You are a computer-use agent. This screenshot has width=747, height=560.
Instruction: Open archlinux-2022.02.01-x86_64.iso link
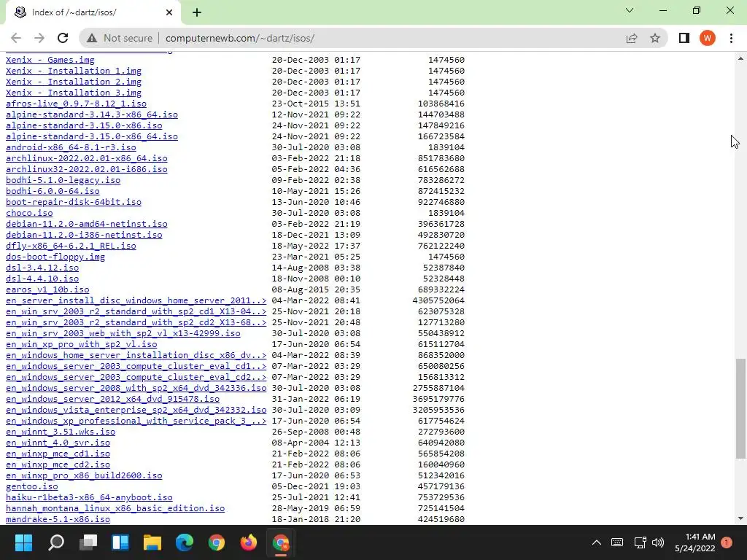pos(87,158)
